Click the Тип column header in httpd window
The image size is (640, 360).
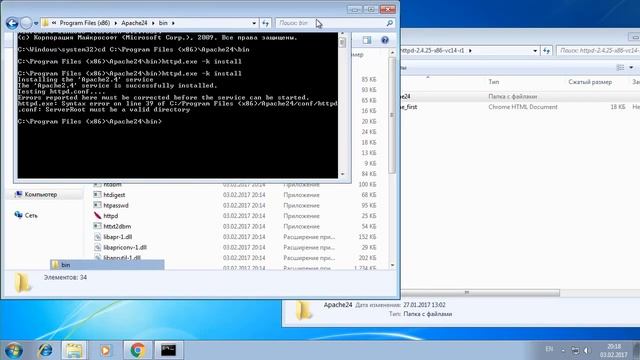pos(493,82)
